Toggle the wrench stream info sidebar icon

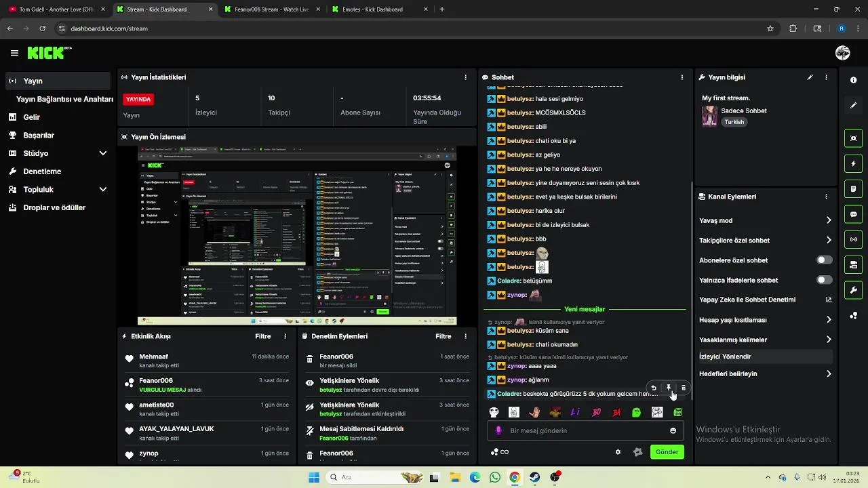point(853,290)
